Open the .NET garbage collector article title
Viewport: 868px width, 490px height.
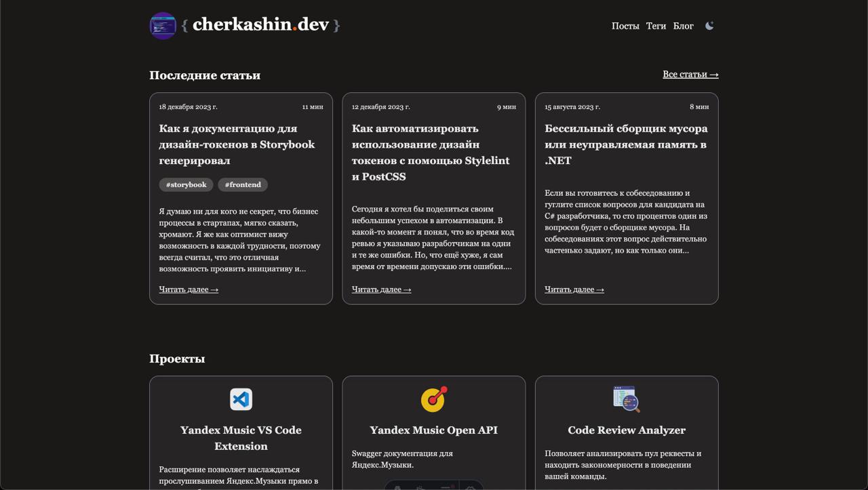click(626, 144)
